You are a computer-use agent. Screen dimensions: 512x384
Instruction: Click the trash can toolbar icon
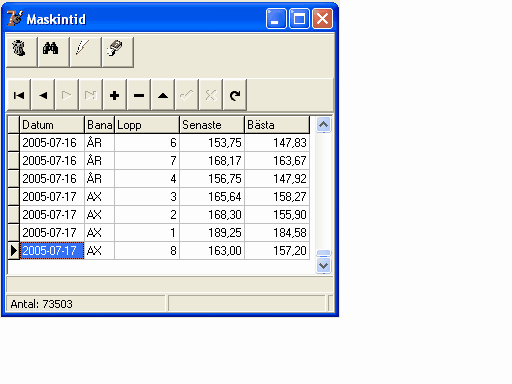(x=21, y=52)
